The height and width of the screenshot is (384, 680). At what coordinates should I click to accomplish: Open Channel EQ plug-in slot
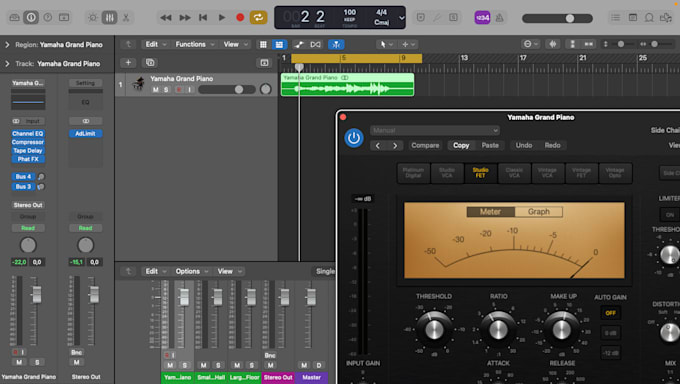click(28, 134)
